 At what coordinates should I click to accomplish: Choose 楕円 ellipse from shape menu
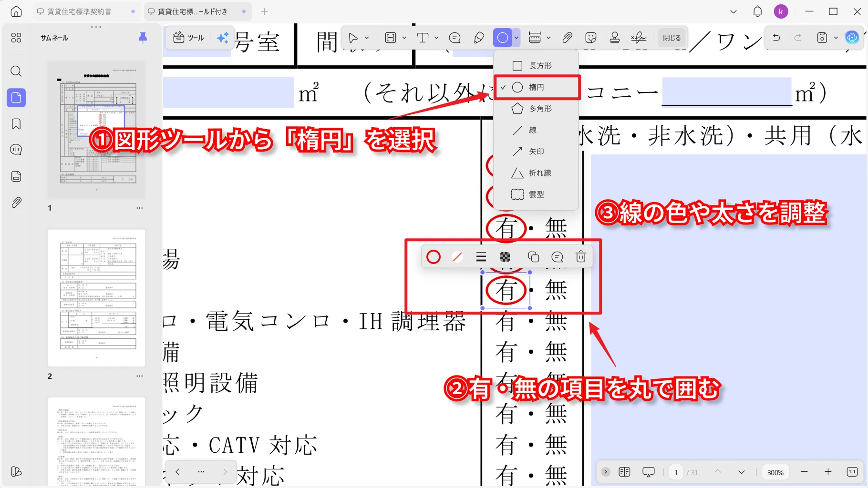tap(536, 87)
